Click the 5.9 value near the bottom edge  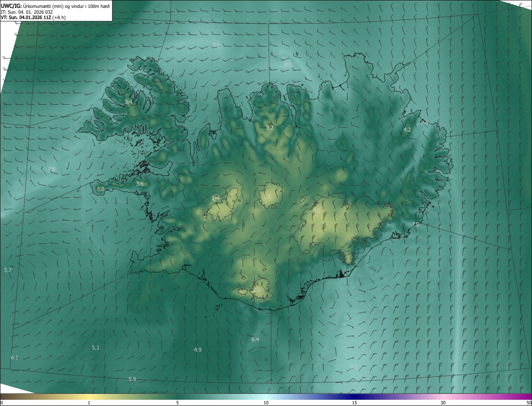(132, 379)
